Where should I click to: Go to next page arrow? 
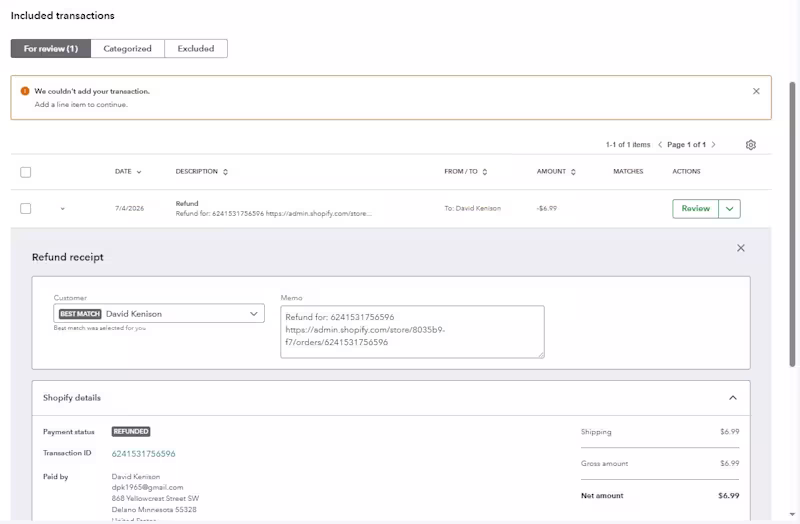(x=713, y=145)
